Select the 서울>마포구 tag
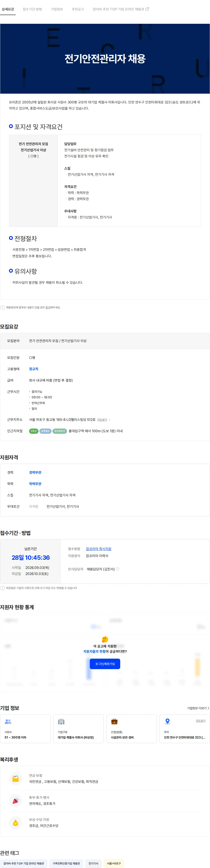 114,863
